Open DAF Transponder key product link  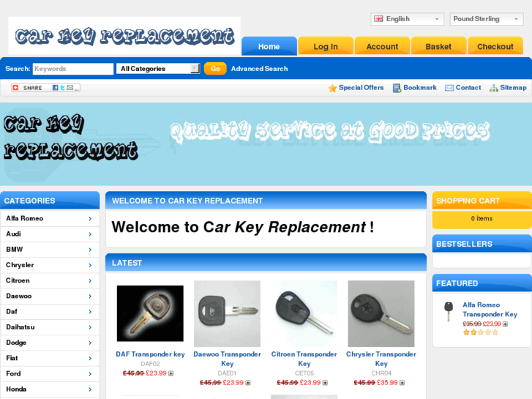coord(150,354)
